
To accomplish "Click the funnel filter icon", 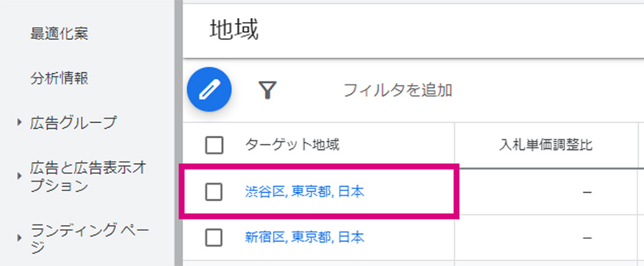I will click(268, 89).
